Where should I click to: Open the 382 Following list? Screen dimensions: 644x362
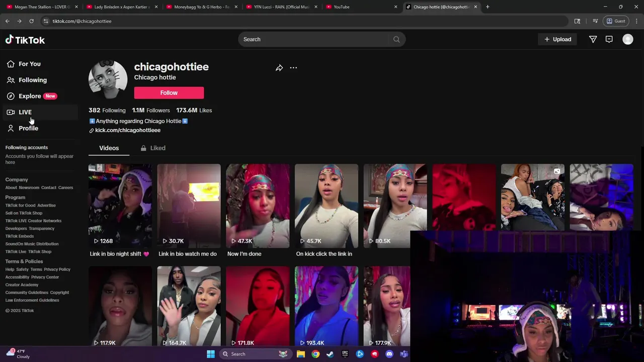(107, 110)
